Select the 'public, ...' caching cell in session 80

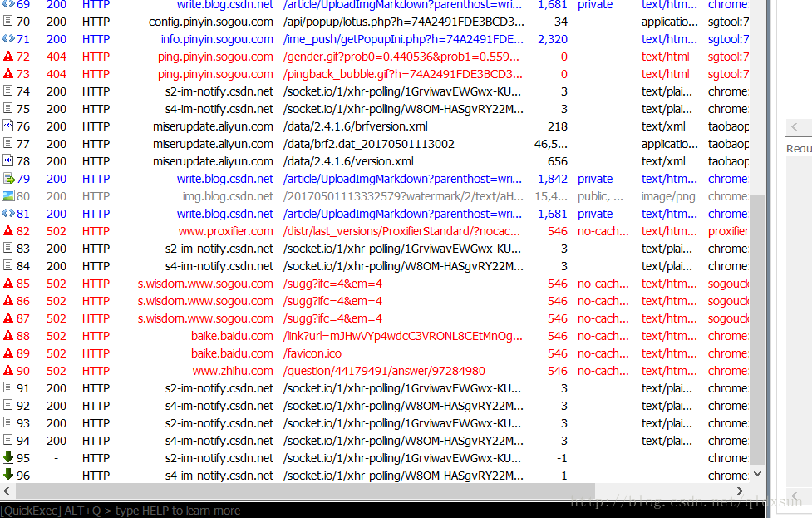pyautogui.click(x=600, y=196)
